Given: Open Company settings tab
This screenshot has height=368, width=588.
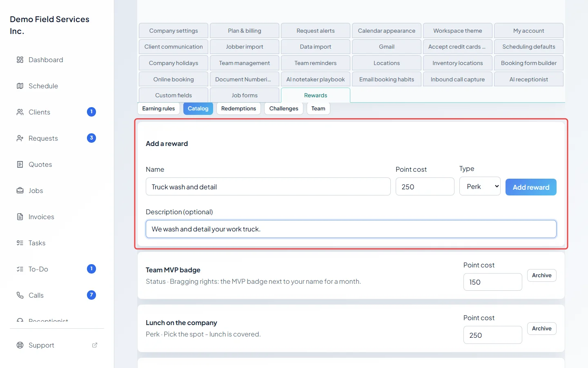Looking at the screenshot, I should 174,31.
